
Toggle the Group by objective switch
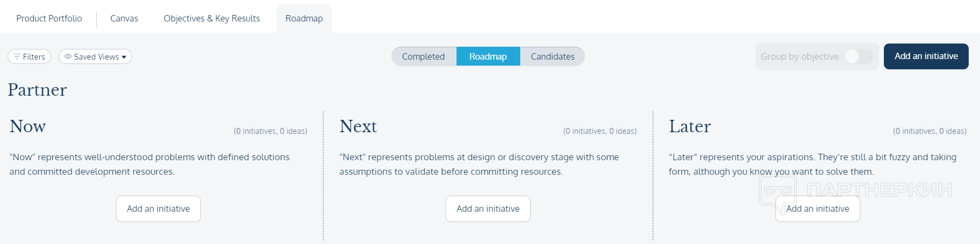[x=858, y=56]
